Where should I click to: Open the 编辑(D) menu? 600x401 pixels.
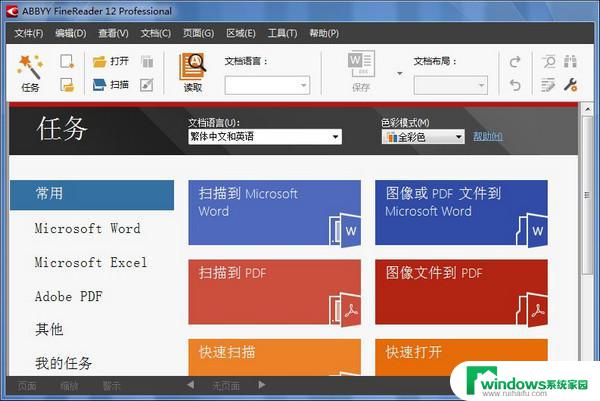pos(71,33)
